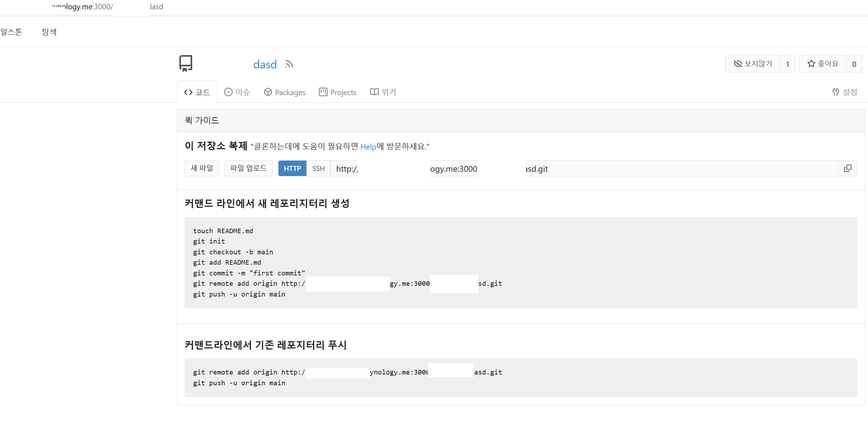This screenshot has width=868, height=440.
Task: Open the dasd repository link
Action: click(x=265, y=64)
